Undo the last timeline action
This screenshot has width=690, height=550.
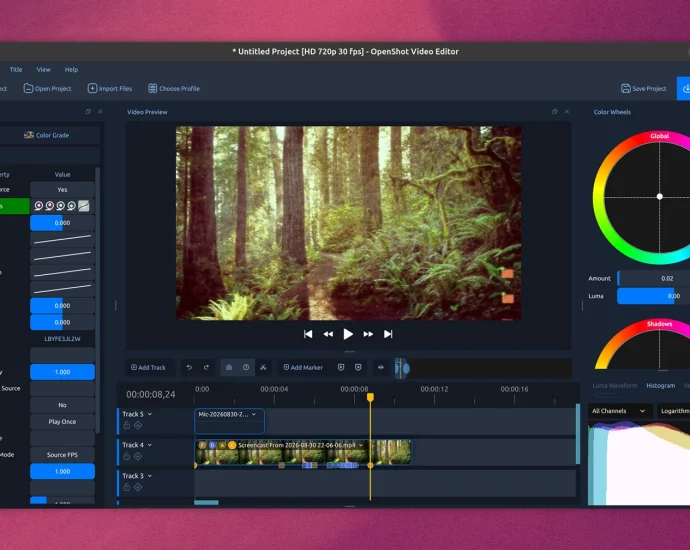point(189,367)
